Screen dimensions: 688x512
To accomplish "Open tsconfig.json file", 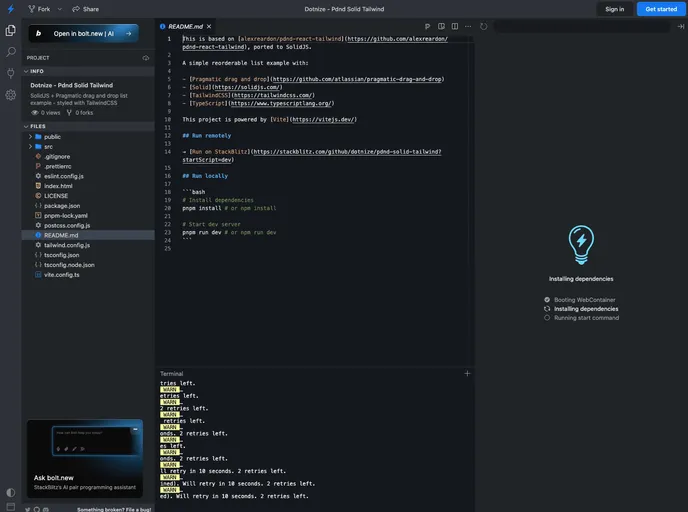I will [88, 255].
